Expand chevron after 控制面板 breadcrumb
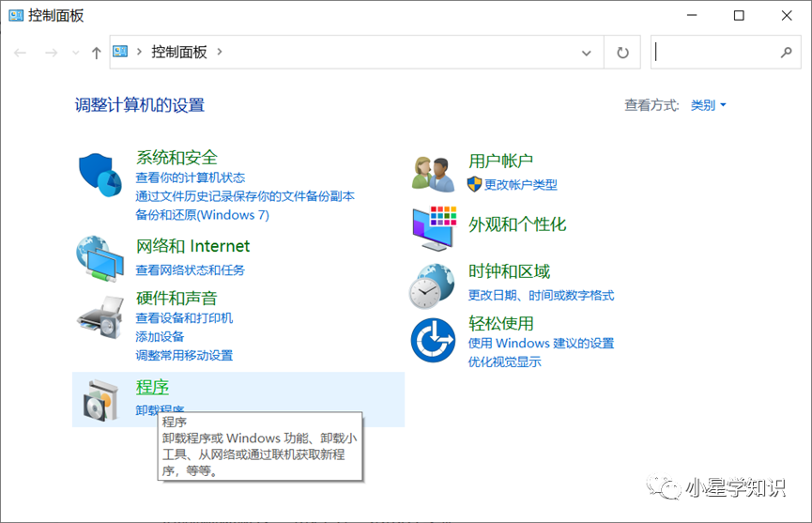The image size is (812, 523). tap(220, 52)
